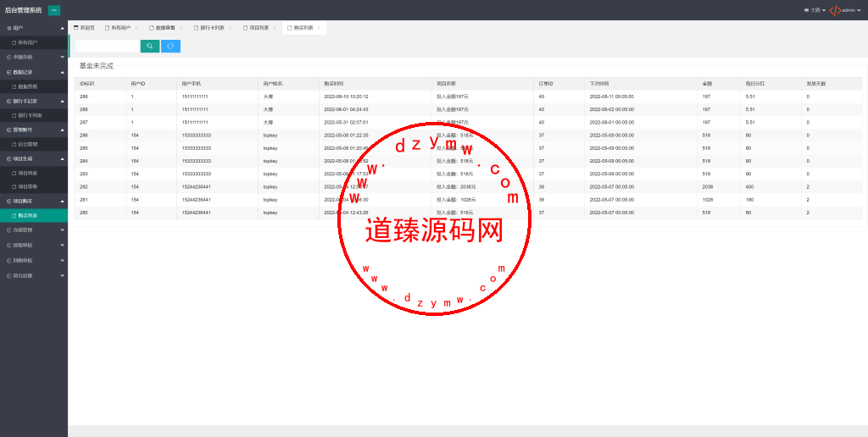Viewport: 868px width, 437px height.
Task: Close the 所有用户 tab
Action: tap(136, 28)
